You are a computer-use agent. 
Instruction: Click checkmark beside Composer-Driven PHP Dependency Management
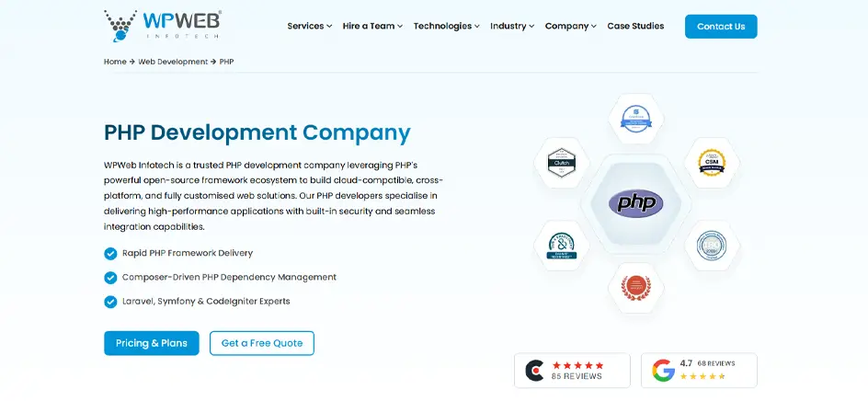coord(110,278)
